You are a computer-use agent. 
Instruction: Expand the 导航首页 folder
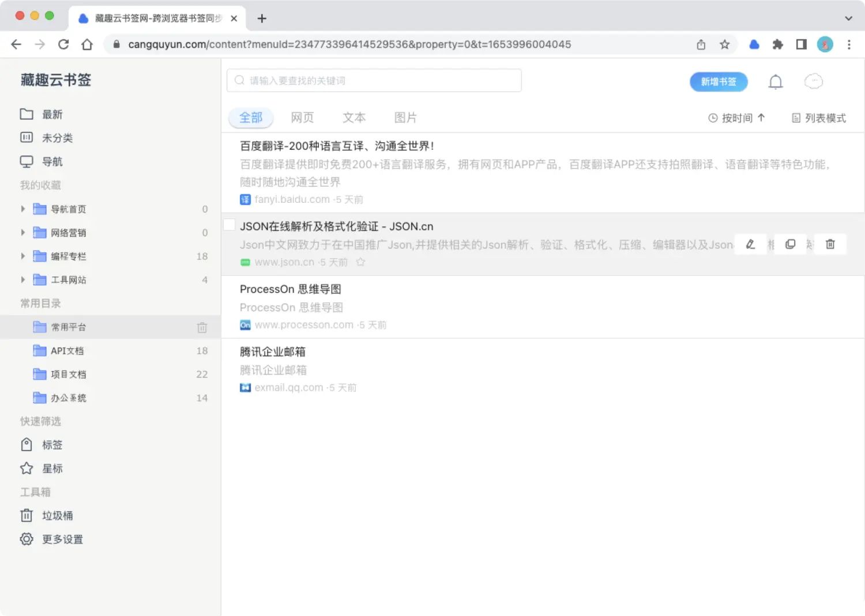pos(23,209)
